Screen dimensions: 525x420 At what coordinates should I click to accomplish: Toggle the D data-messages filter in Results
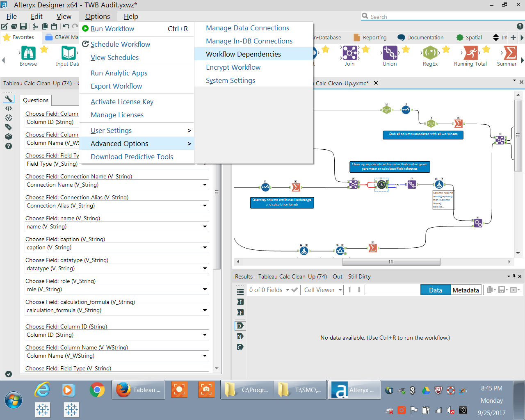(x=240, y=325)
